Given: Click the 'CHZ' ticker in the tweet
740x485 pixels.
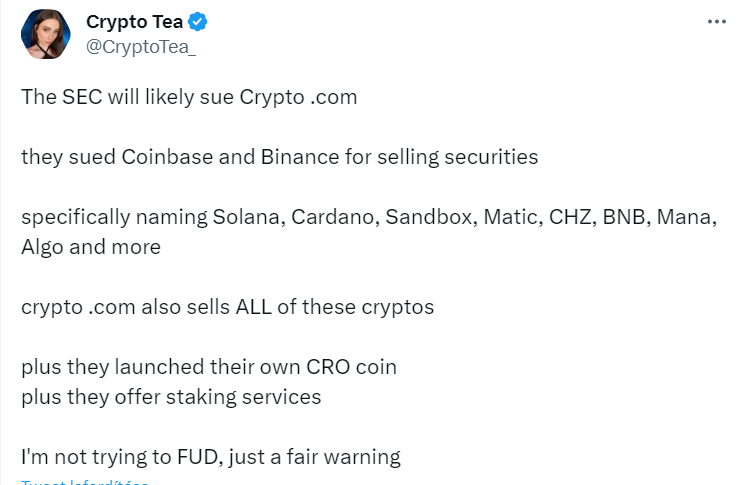Looking at the screenshot, I should click(x=572, y=217).
